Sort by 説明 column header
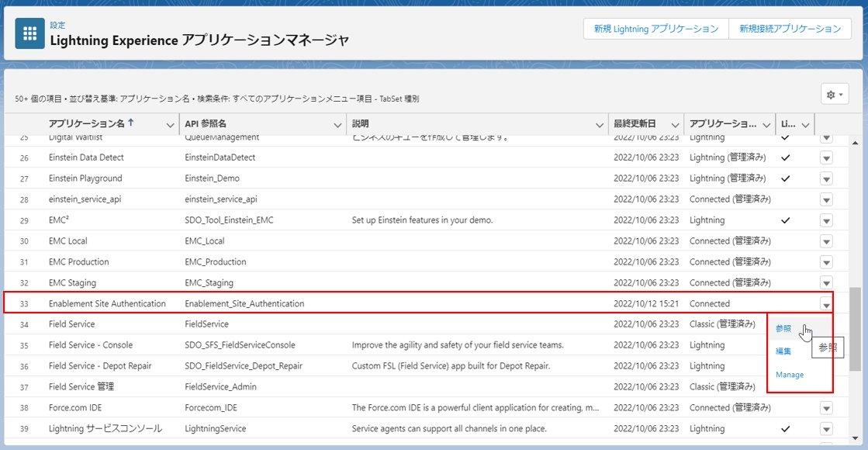868x450 pixels. tap(361, 124)
